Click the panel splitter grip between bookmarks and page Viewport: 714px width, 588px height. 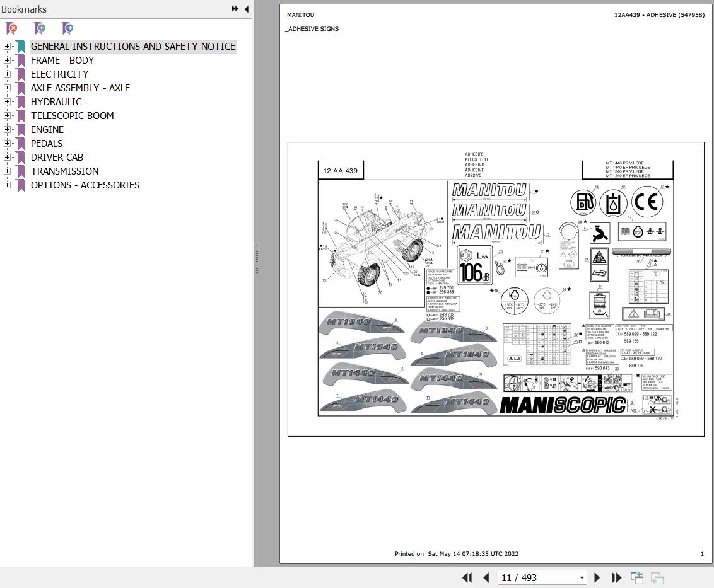click(257, 260)
